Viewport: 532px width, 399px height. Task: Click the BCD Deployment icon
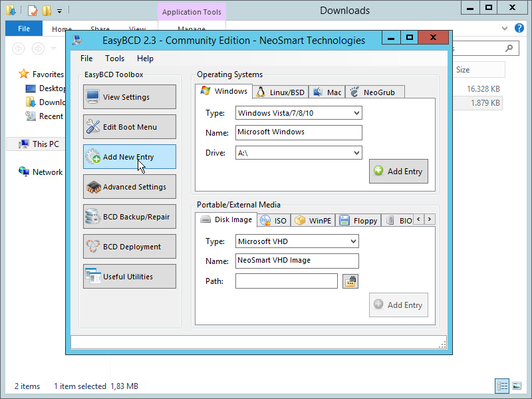tap(93, 246)
